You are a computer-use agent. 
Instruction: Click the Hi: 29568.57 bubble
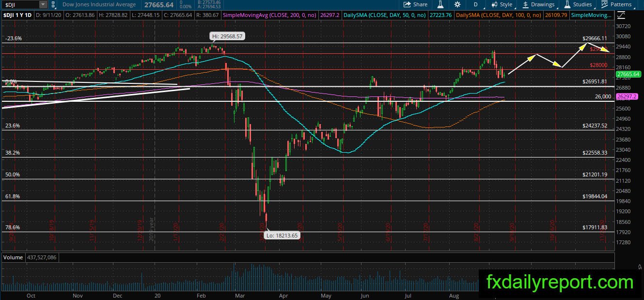[x=226, y=36]
